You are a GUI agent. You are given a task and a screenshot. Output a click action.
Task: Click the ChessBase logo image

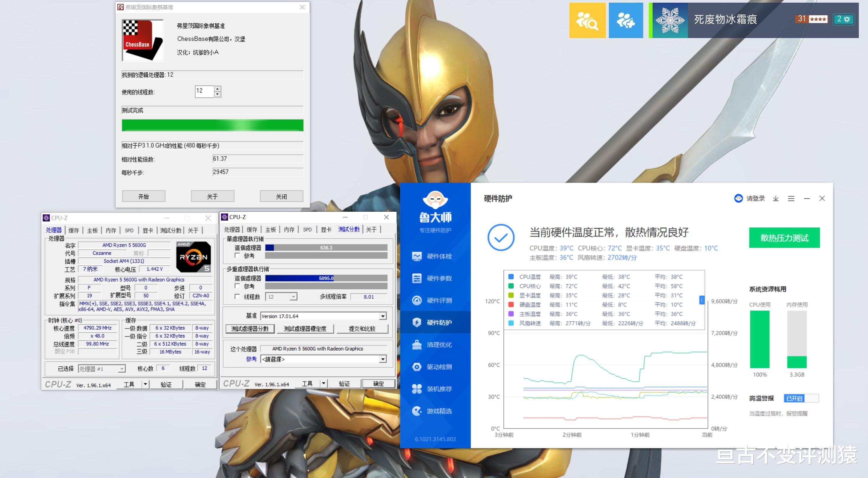click(x=143, y=40)
